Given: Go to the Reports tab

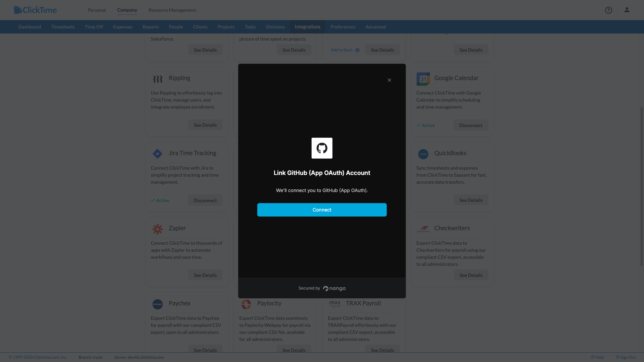Looking at the screenshot, I should pyautogui.click(x=151, y=27).
